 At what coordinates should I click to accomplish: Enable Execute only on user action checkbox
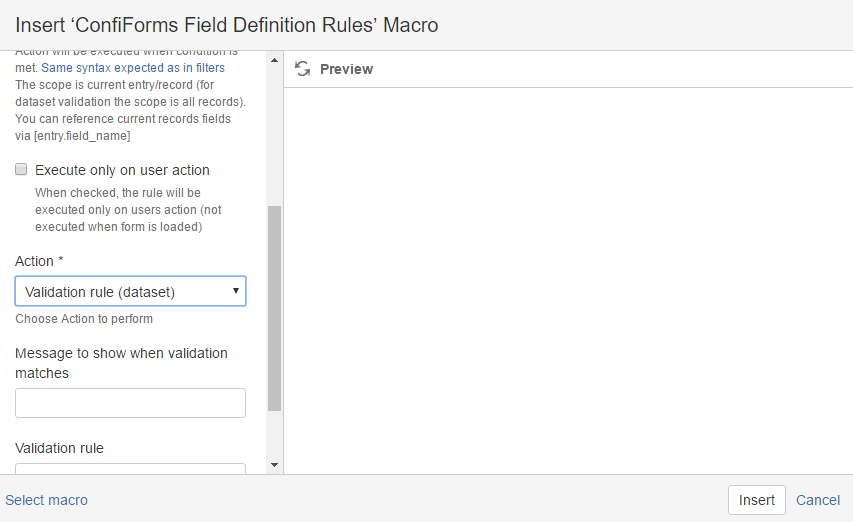point(21,169)
